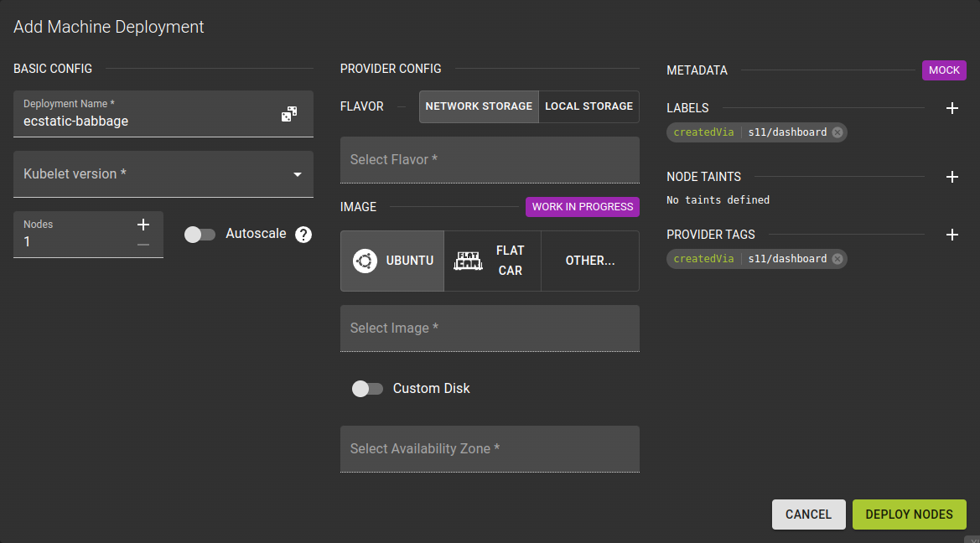The width and height of the screenshot is (980, 543).
Task: Add a node taint via plus icon
Action: pyautogui.click(x=952, y=177)
